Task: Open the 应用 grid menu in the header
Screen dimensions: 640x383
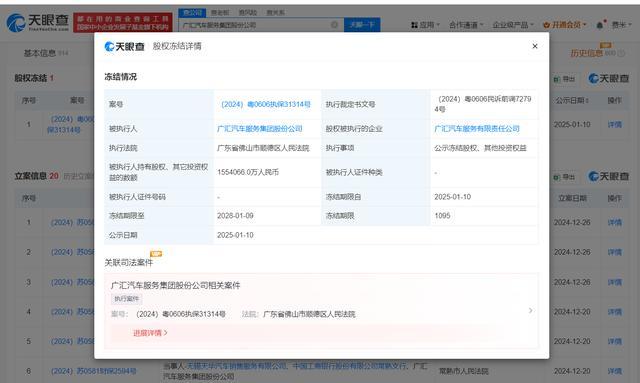Action: pyautogui.click(x=425, y=25)
